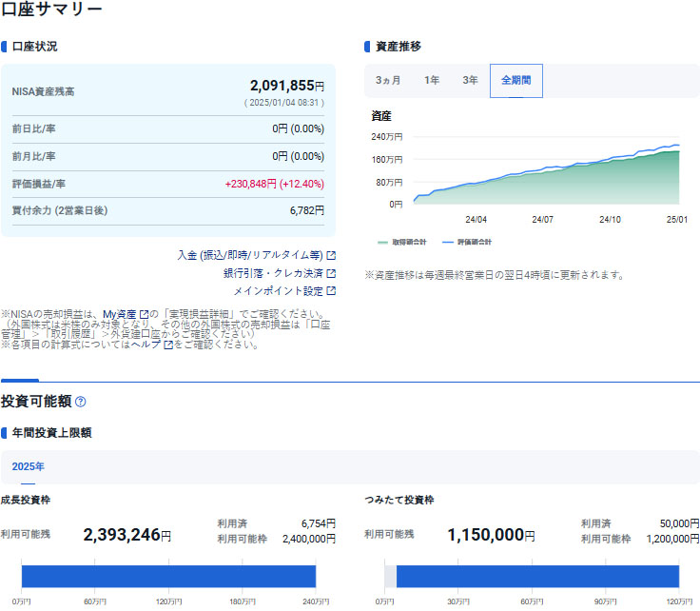Open the 入金 (振込/即時/リアルタイム等) link
700x611 pixels.
point(250,255)
